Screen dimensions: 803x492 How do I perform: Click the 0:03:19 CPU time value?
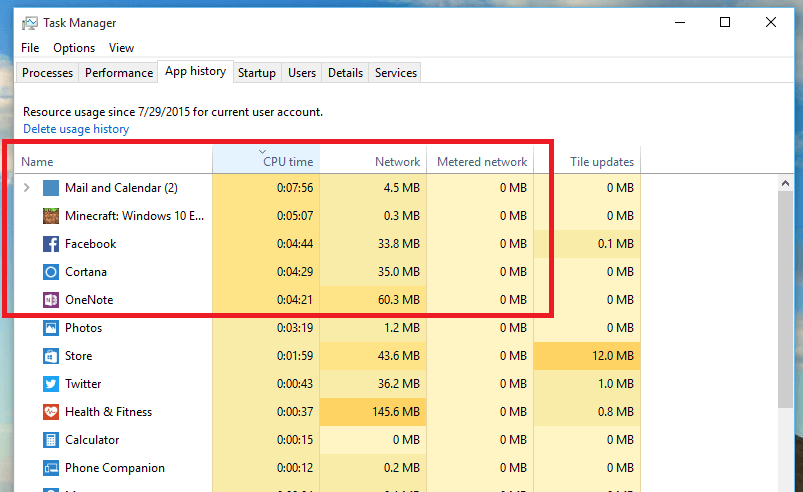click(295, 328)
